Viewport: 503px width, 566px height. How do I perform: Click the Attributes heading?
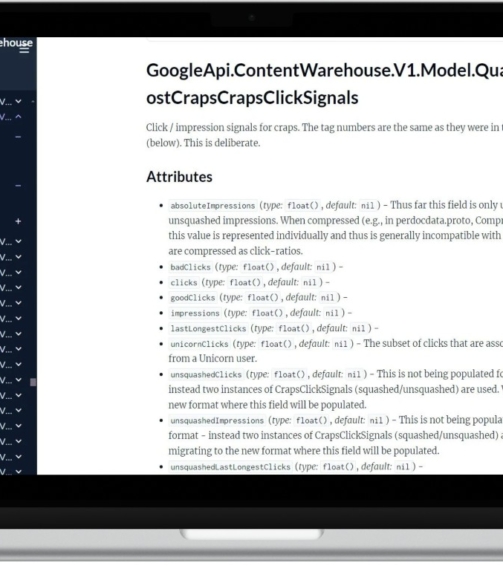(x=179, y=177)
